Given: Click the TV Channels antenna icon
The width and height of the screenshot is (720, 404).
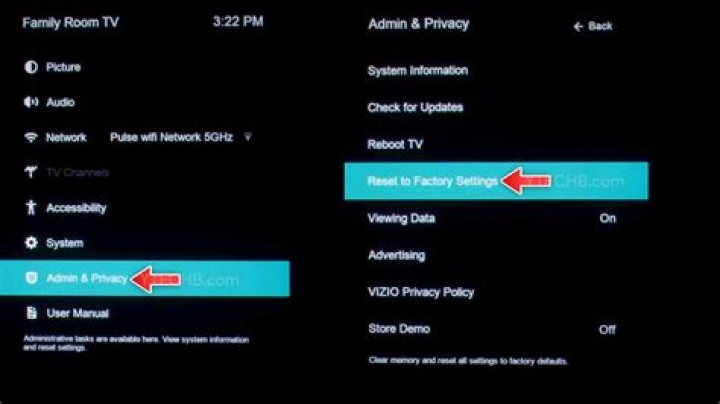Looking at the screenshot, I should click(31, 172).
